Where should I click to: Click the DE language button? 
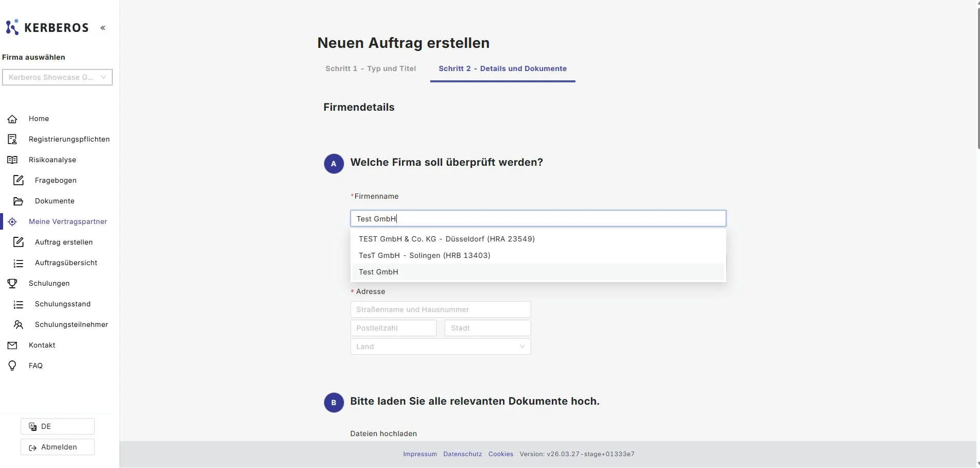58,426
